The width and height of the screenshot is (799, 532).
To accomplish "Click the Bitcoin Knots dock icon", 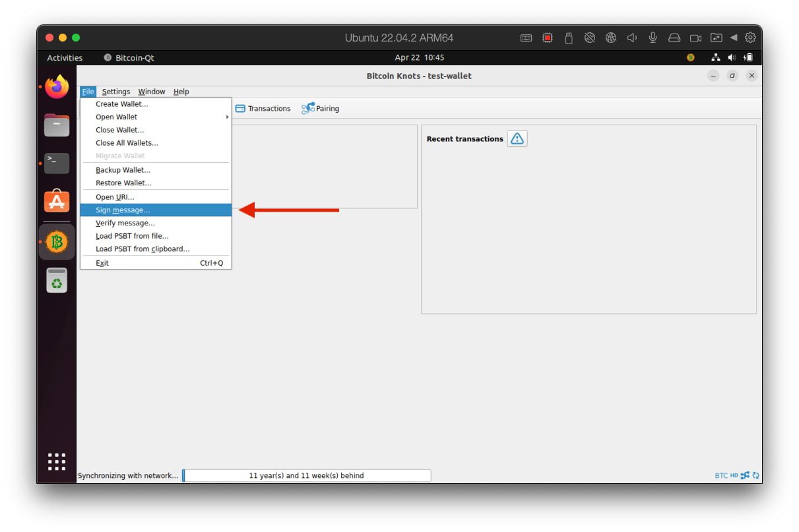I will 57,242.
